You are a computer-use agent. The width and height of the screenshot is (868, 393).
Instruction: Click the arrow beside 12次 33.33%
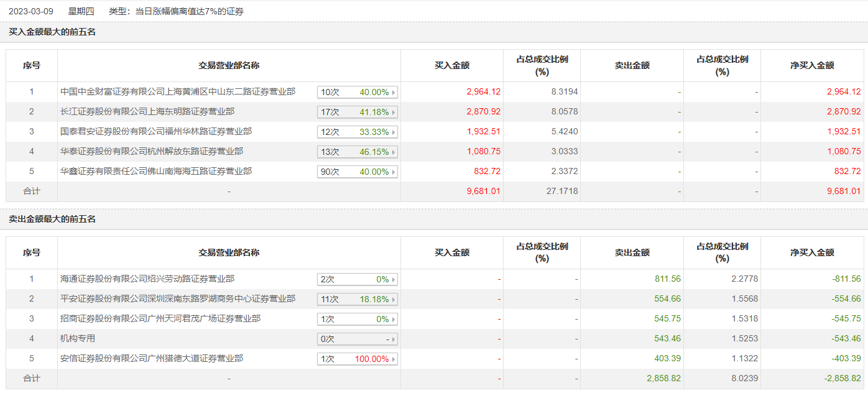(x=394, y=132)
